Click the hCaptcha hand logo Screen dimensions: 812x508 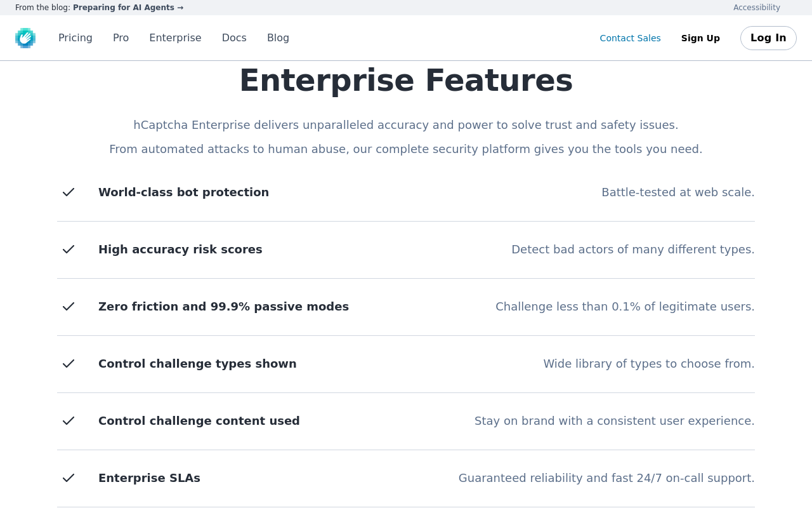click(25, 38)
